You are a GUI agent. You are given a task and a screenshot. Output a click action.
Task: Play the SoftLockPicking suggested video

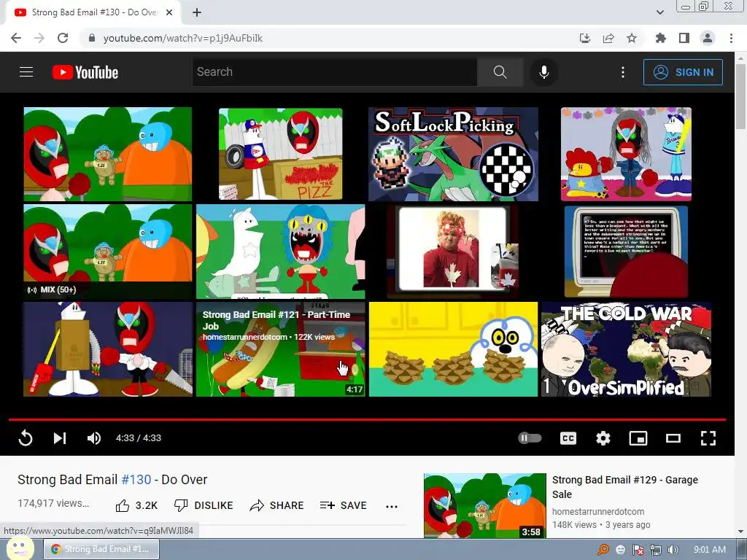pos(453,155)
